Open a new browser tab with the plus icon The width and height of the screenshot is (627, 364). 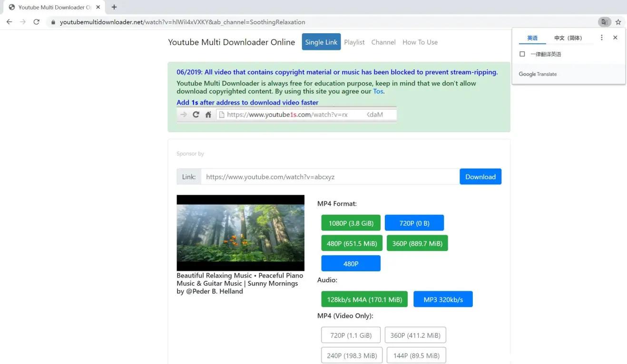coord(113,7)
